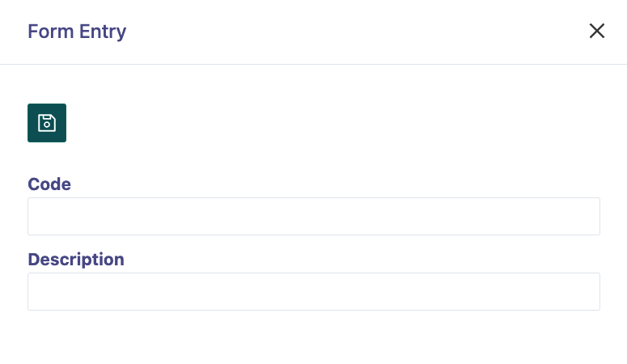The image size is (627, 364).
Task: Select the empty Code textbox
Action: coord(314,216)
